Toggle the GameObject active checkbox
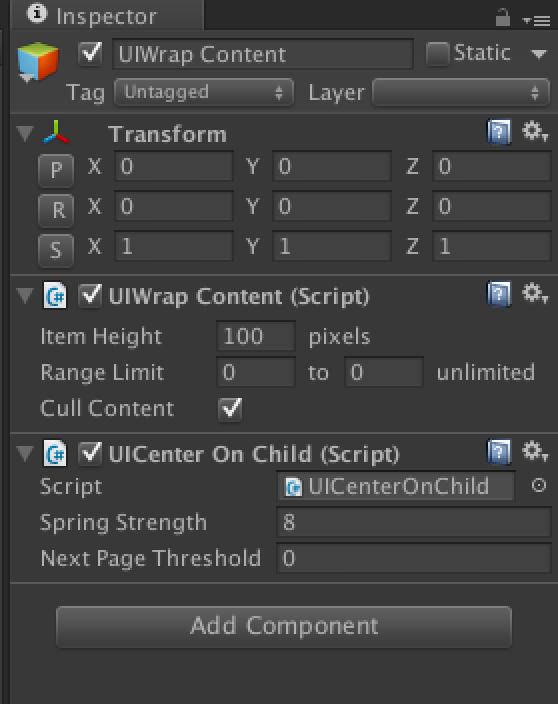The height and width of the screenshot is (704, 558). 90,54
